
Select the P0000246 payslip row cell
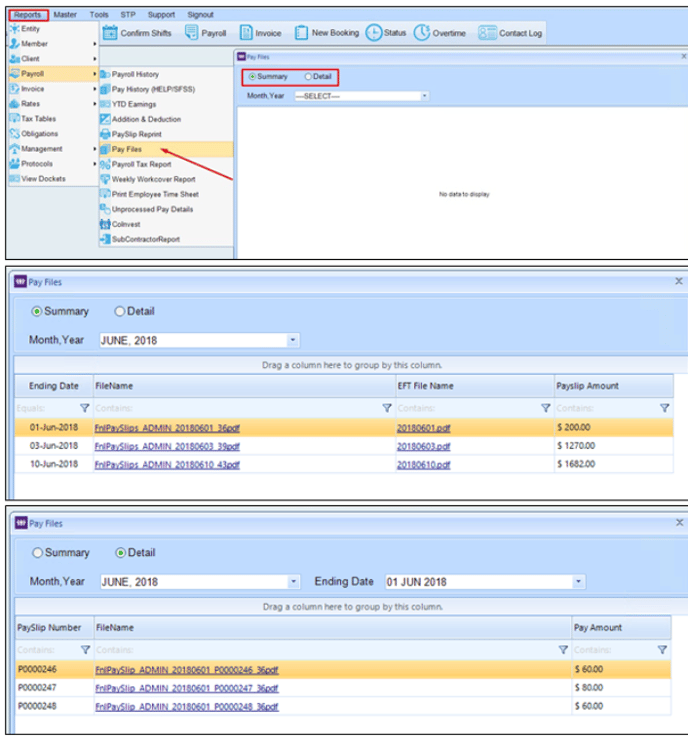coord(54,669)
